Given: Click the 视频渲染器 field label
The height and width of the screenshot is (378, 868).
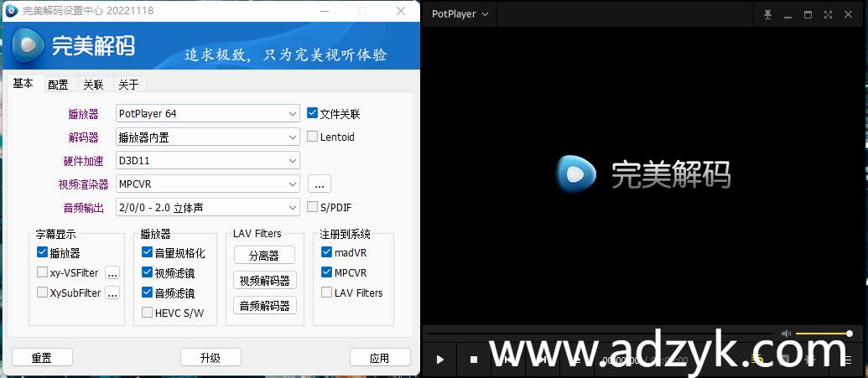Looking at the screenshot, I should pyautogui.click(x=84, y=184).
